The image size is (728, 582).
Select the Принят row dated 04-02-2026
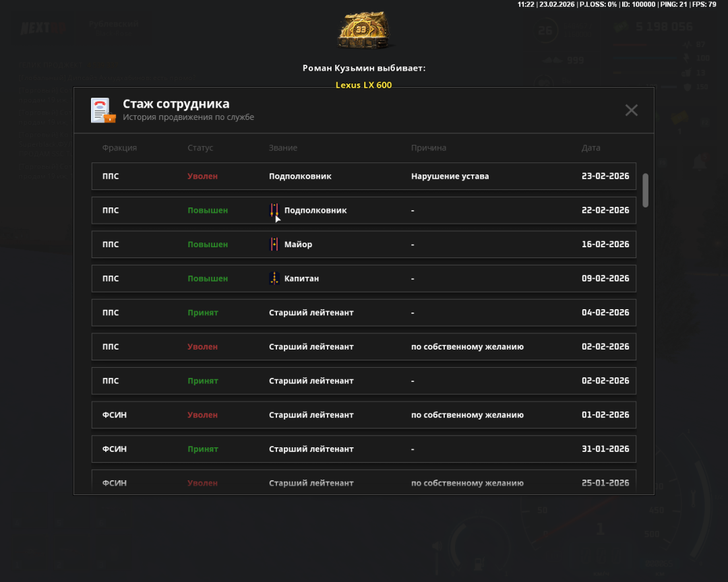point(363,313)
